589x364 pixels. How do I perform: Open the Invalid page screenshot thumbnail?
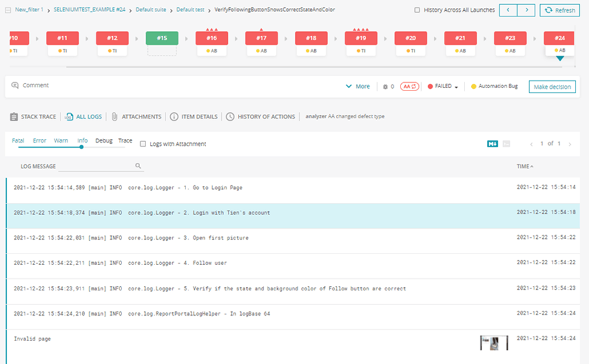pos(494,343)
